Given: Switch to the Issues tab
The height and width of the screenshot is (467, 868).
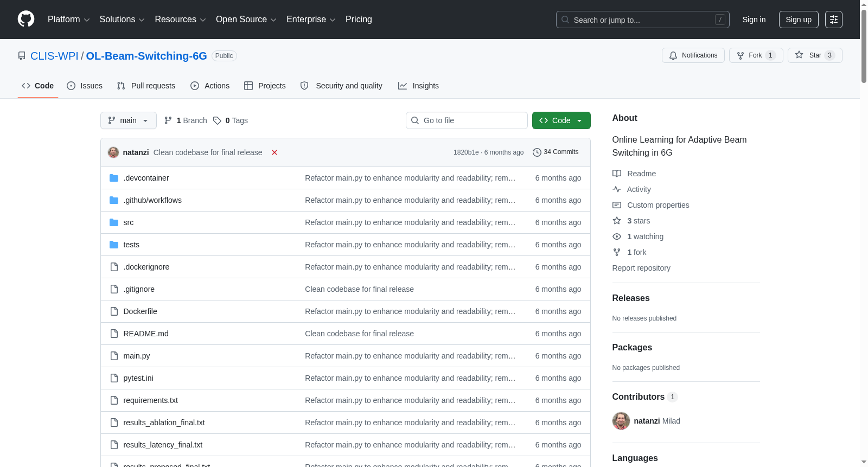Looking at the screenshot, I should pos(85,86).
